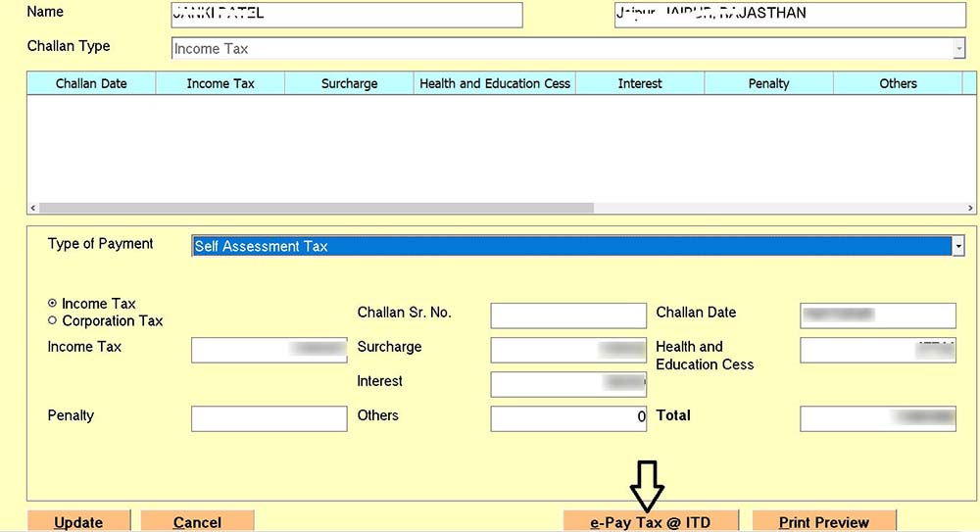
Task: Click the e-Pay Tax @ ITD button
Action: click(x=651, y=521)
